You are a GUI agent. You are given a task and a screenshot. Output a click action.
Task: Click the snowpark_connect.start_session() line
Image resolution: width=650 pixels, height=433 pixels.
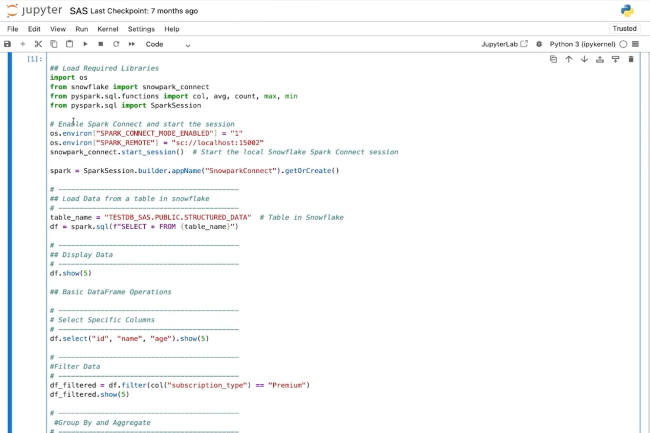tap(224, 152)
